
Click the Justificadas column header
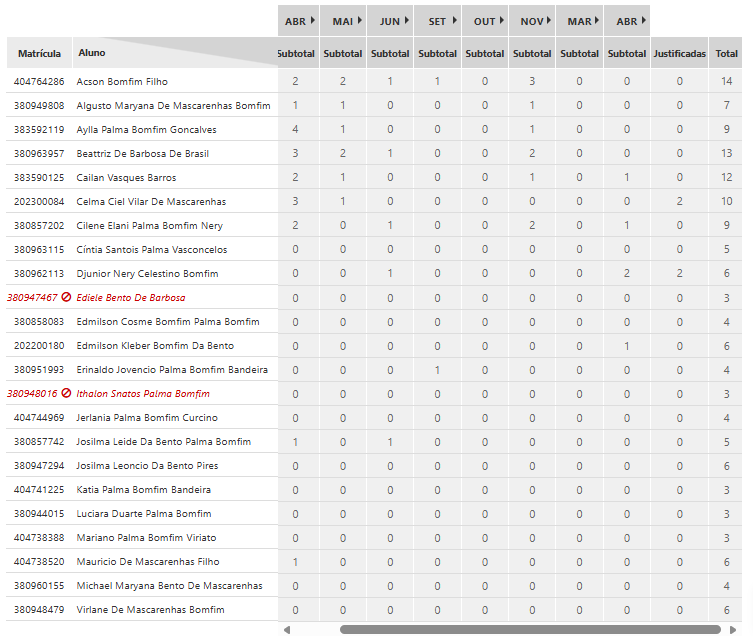(680, 53)
